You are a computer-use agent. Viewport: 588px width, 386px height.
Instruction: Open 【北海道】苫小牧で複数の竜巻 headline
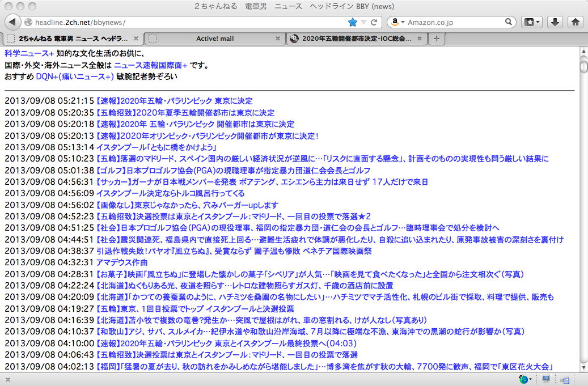pyautogui.click(x=262, y=320)
